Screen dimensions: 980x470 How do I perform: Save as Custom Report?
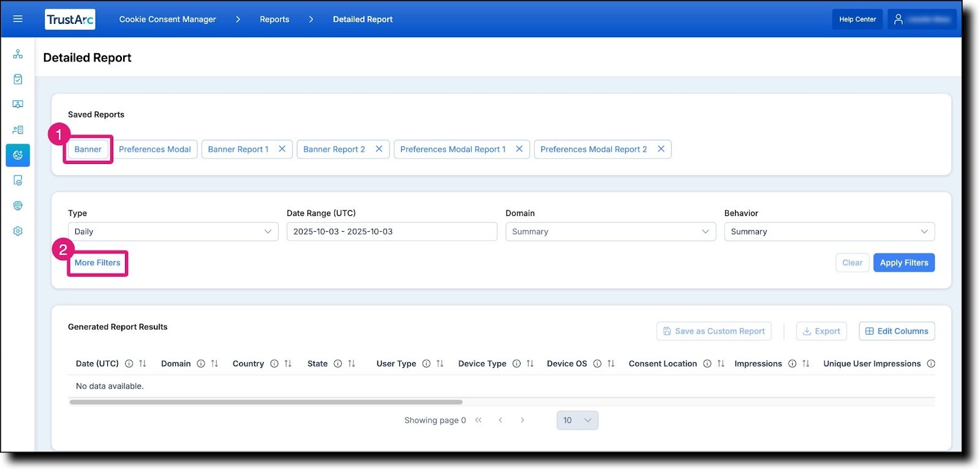(x=714, y=331)
